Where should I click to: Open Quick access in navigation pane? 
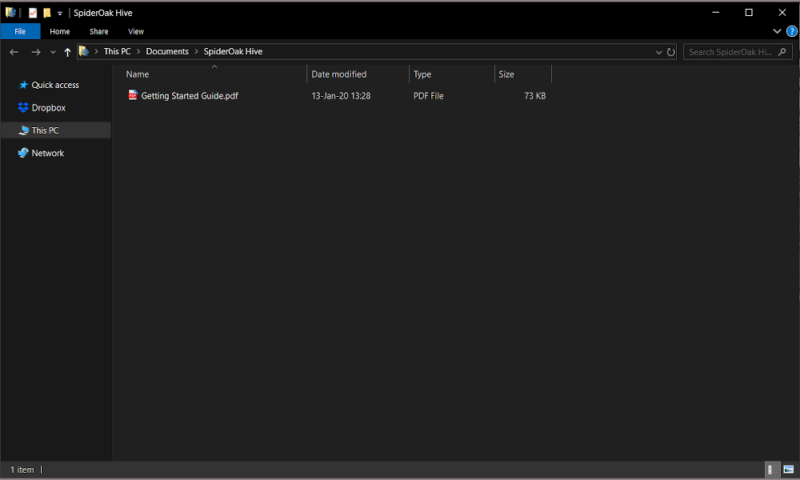click(x=56, y=85)
